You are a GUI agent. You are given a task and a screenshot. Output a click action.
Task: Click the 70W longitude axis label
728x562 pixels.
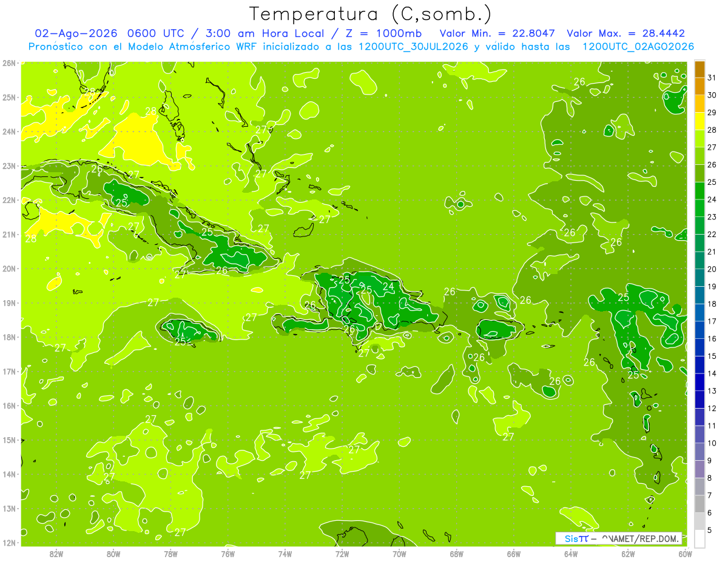pos(399,554)
